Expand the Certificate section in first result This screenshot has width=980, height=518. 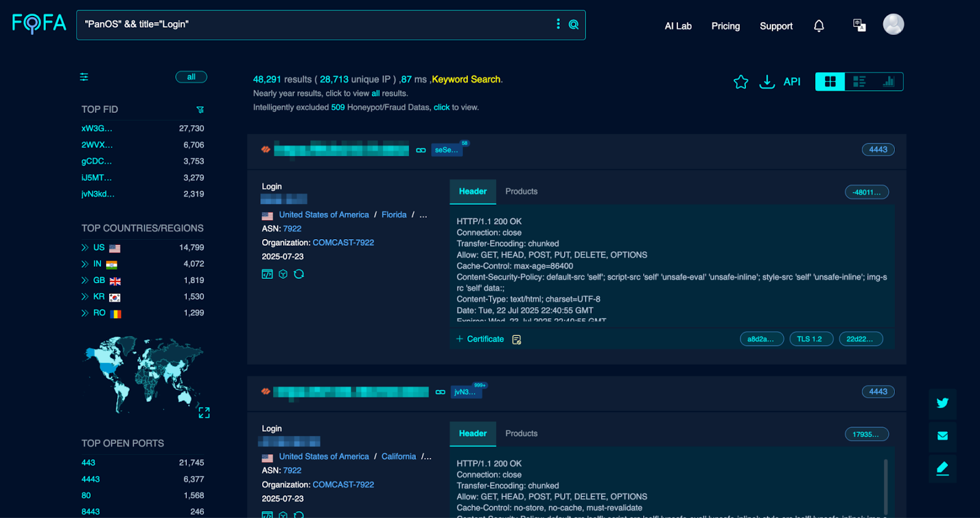coord(480,339)
